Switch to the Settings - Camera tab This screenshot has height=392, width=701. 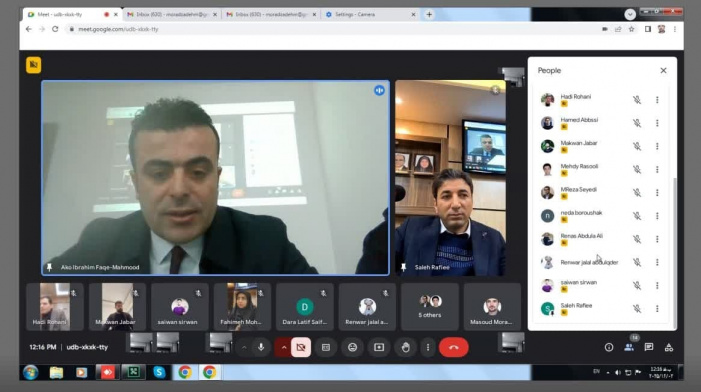(370, 14)
